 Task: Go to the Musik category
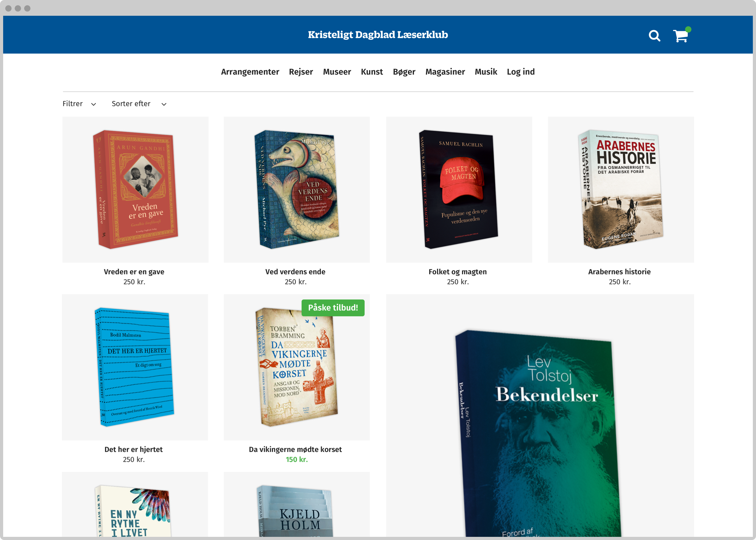click(486, 72)
